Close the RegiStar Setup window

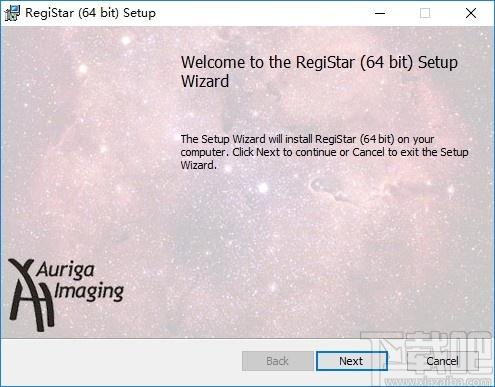pos(471,13)
